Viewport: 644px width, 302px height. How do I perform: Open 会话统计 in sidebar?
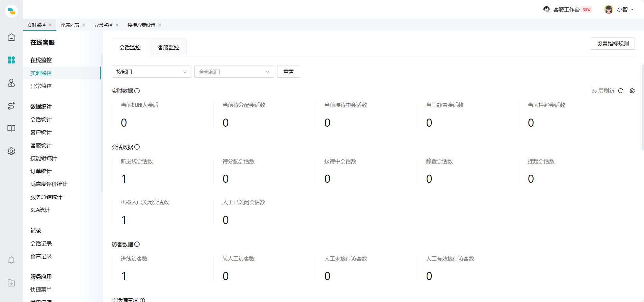coord(41,119)
